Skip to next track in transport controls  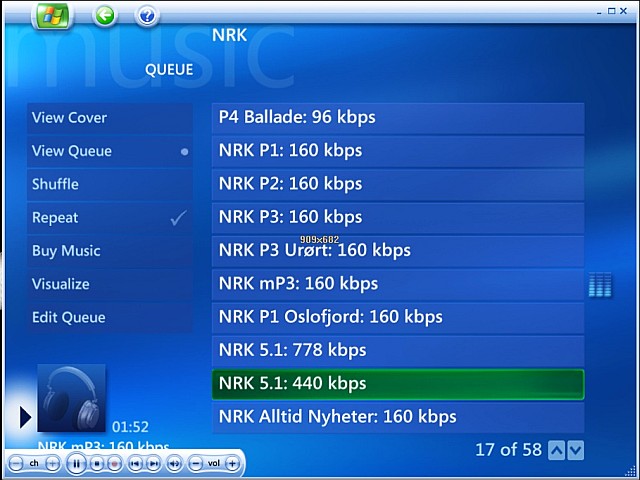coord(153,464)
